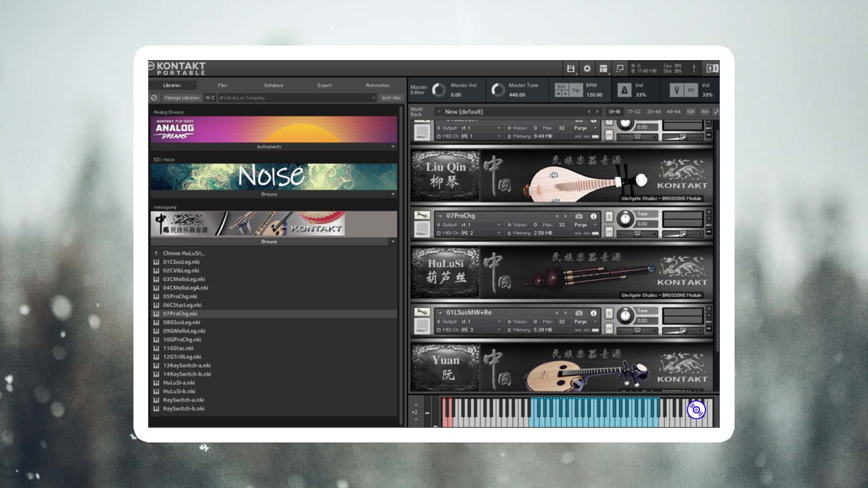
Task: Open Output st.1 dropdown on 07ProChg
Action: (x=499, y=224)
